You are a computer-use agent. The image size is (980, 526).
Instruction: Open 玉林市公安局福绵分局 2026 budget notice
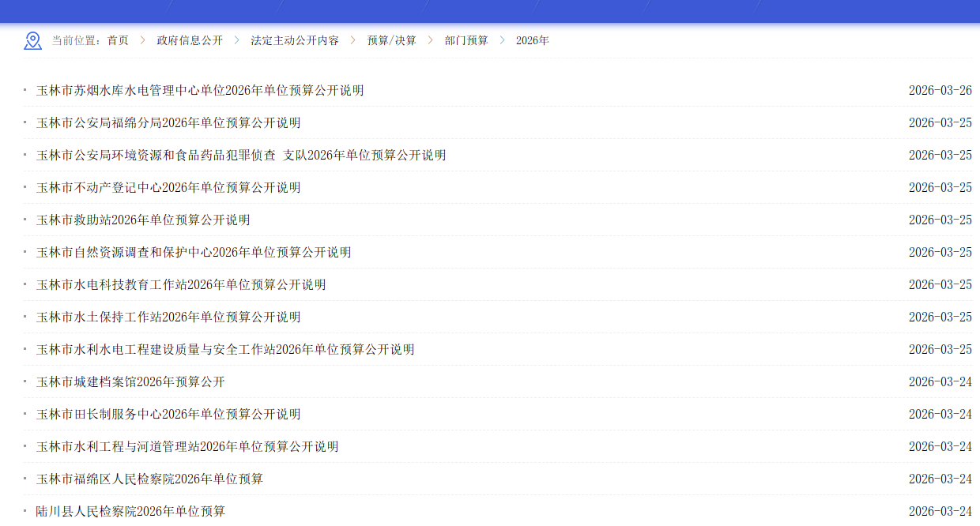pyautogui.click(x=168, y=123)
